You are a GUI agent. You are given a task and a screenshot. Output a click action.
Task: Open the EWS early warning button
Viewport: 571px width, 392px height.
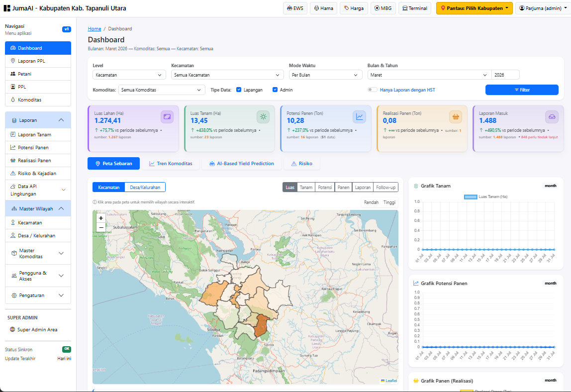295,8
